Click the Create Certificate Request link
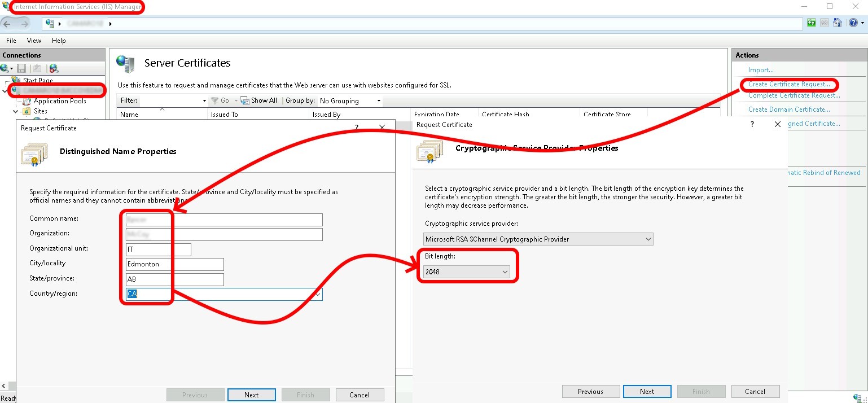The height and width of the screenshot is (403, 868). pos(790,84)
